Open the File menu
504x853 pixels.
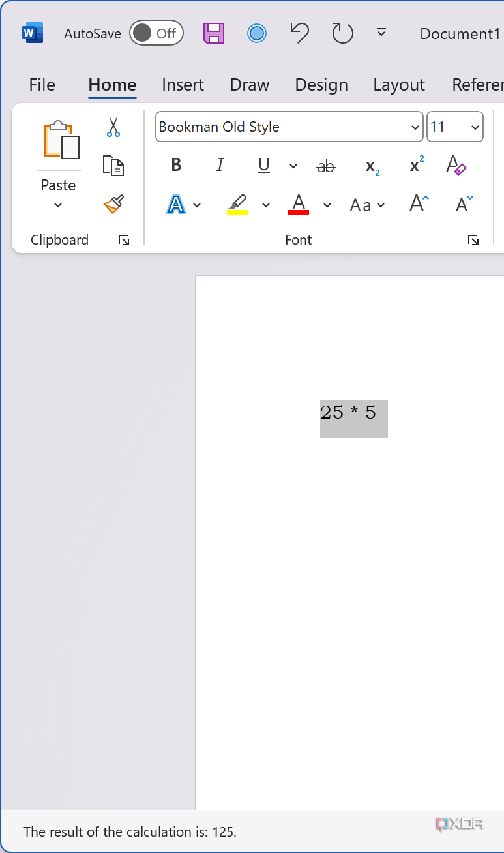click(x=42, y=85)
